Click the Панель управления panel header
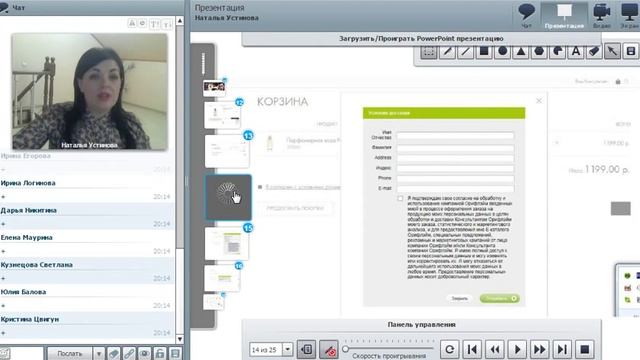Image resolution: width=640 pixels, height=360 pixels. click(421, 325)
